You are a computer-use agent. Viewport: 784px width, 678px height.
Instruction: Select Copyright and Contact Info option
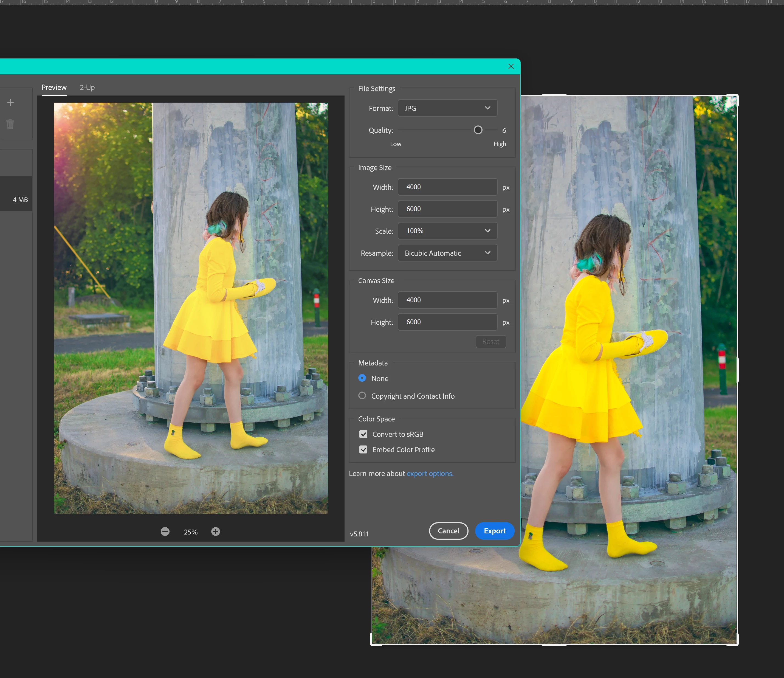(x=362, y=396)
